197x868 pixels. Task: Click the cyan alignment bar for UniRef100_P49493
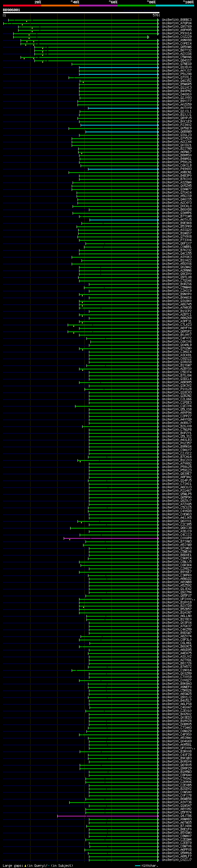click(x=123, y=169)
